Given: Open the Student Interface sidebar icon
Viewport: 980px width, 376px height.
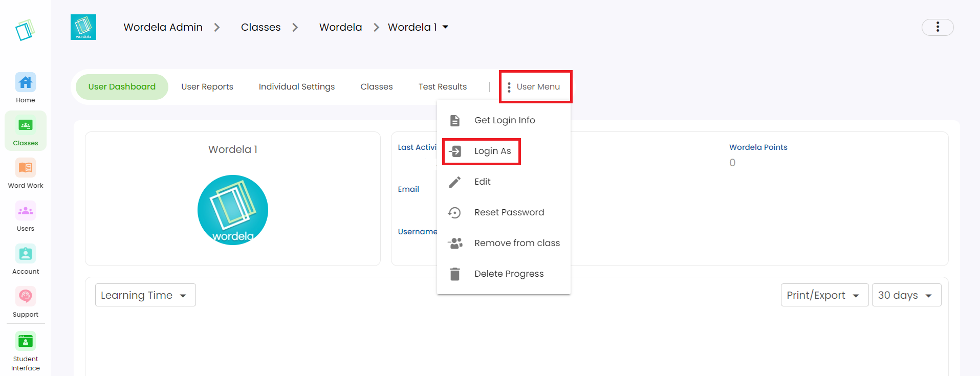Looking at the screenshot, I should (26, 341).
